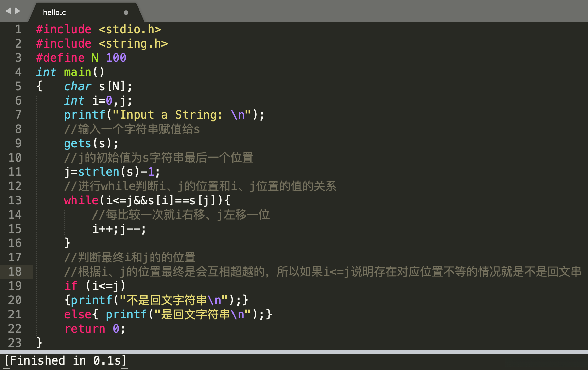Place cursor on the #define N 100 line
This screenshot has width=588, height=370.
81,58
